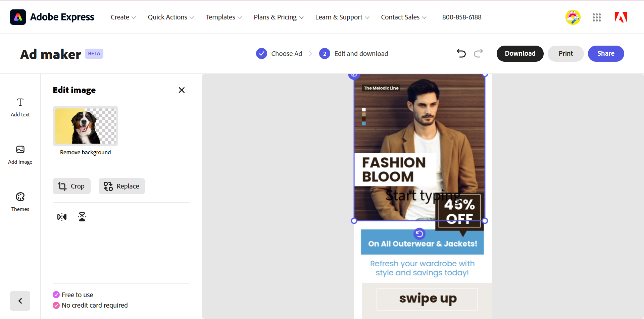Click the Share button
Image resolution: width=644 pixels, height=319 pixels.
(605, 53)
